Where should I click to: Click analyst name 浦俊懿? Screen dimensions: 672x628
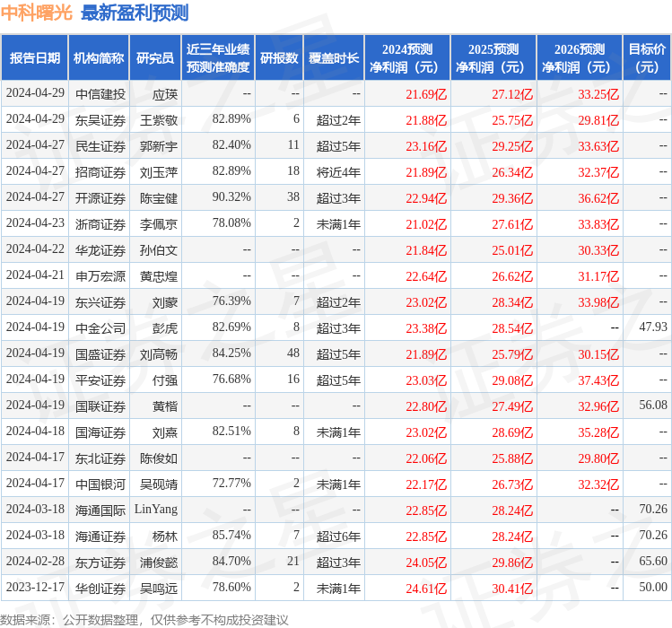pos(159,563)
